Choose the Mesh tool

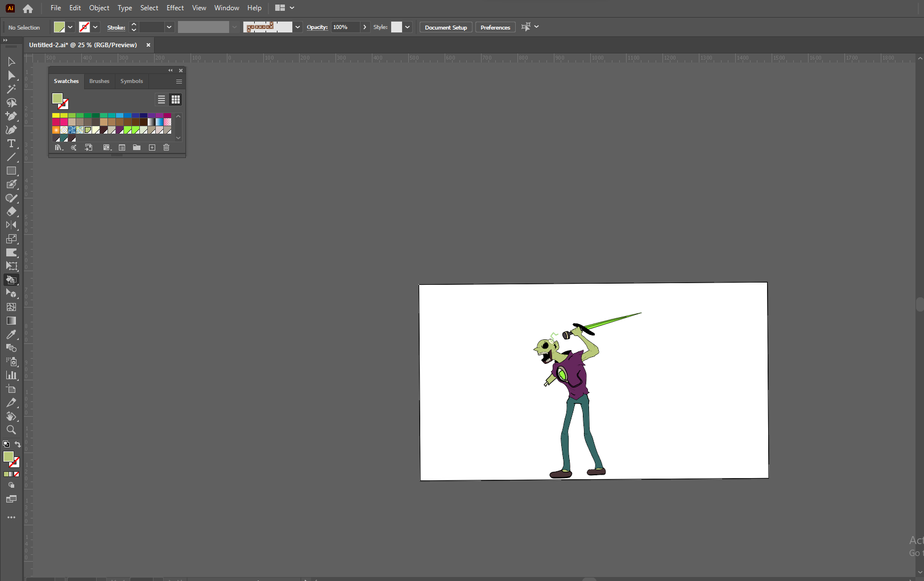11,307
